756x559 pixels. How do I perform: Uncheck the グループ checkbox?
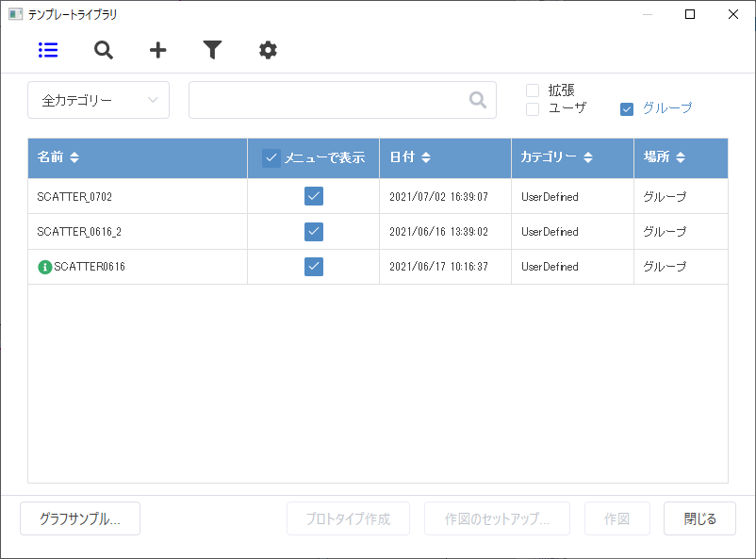[626, 109]
